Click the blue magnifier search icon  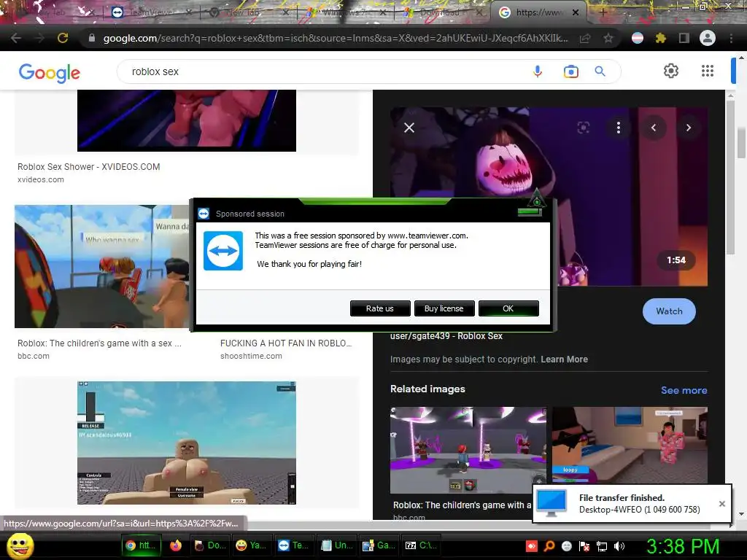tap(600, 71)
